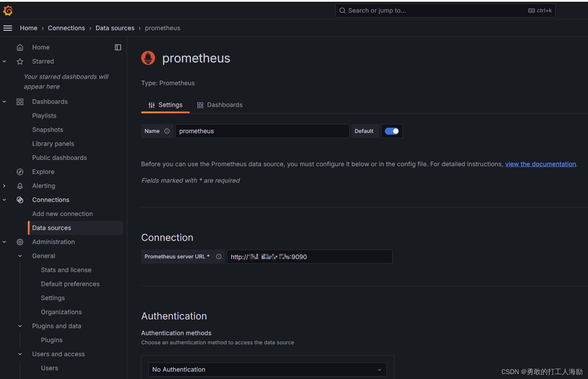Open the No Authentication dropdown
This screenshot has height=379, width=588.
268,370
